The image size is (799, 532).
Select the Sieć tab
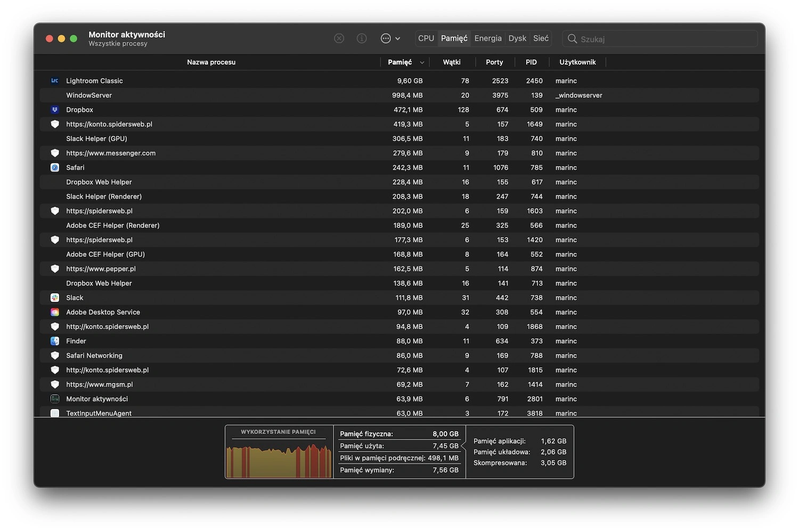(x=541, y=38)
